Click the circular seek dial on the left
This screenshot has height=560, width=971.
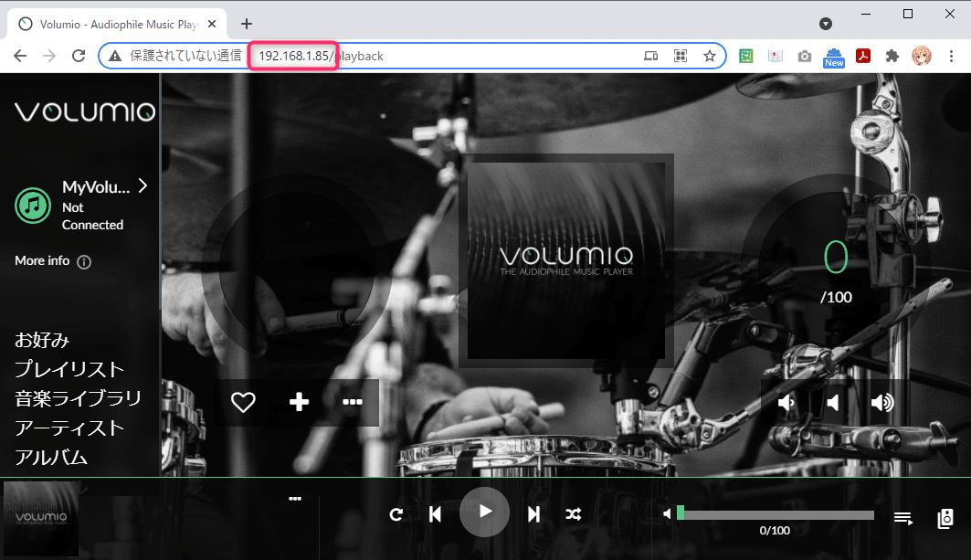pyautogui.click(x=296, y=268)
